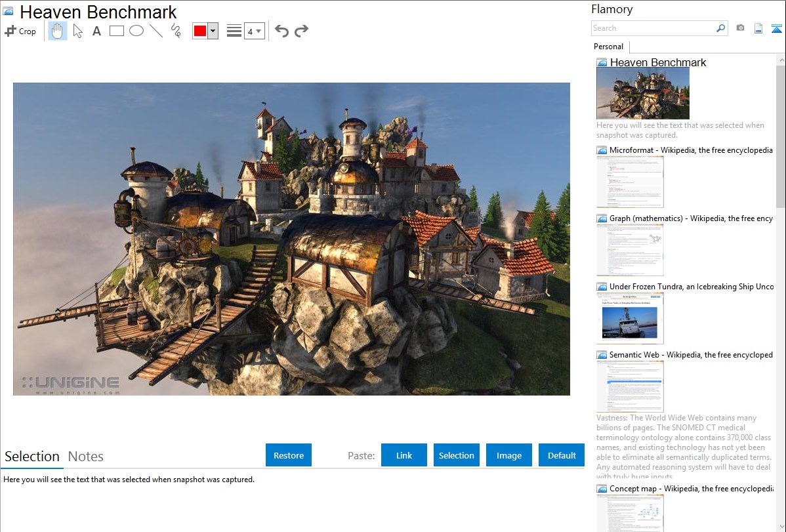
Task: Select the freehand scribble tool
Action: (x=176, y=31)
